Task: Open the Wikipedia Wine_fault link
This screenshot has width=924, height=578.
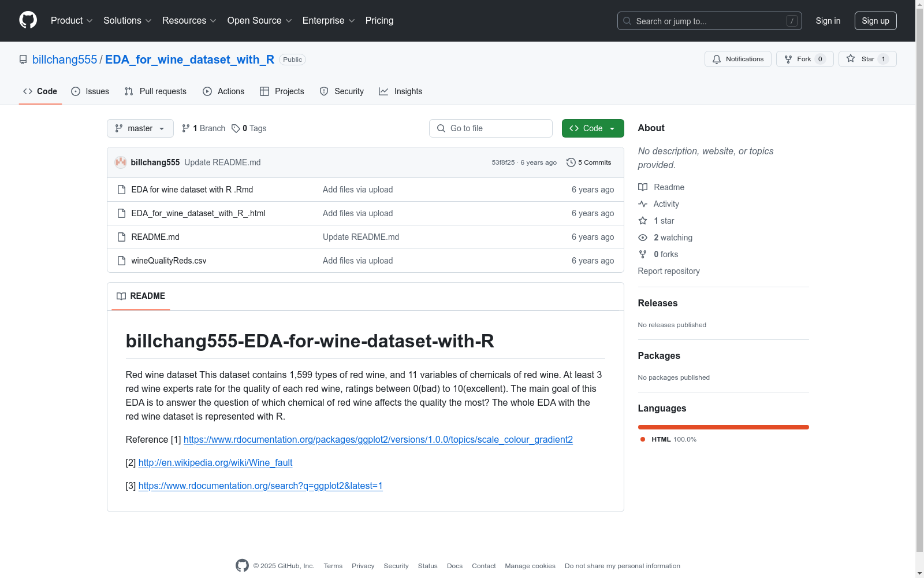Action: (x=215, y=462)
